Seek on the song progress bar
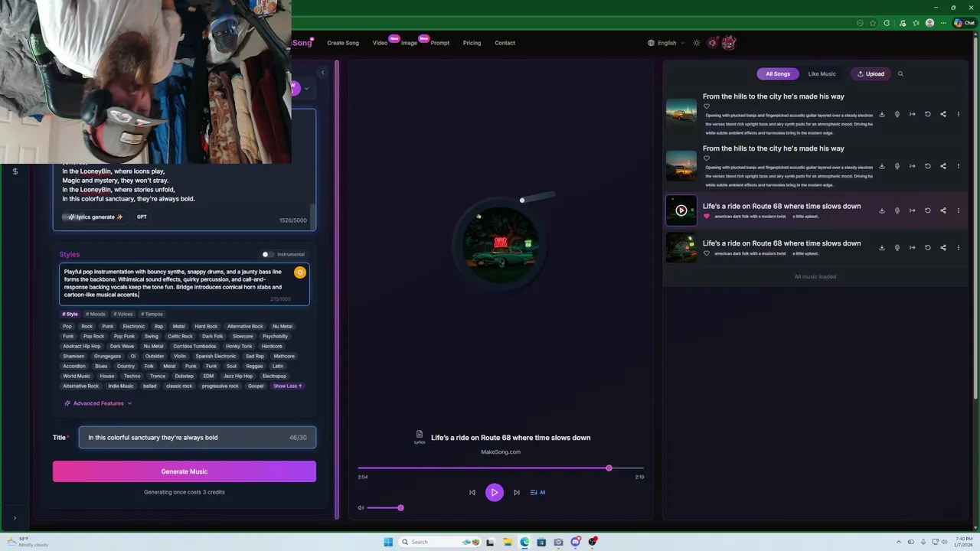Image resolution: width=980 pixels, height=551 pixels. pos(501,468)
